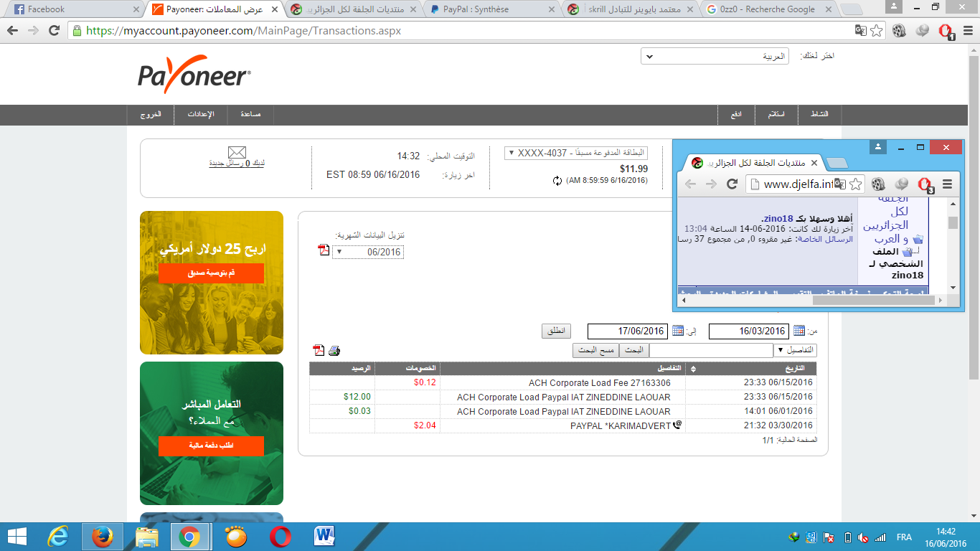Open the ادفع (pay) menu item
The image size is (980, 551).
(x=737, y=115)
